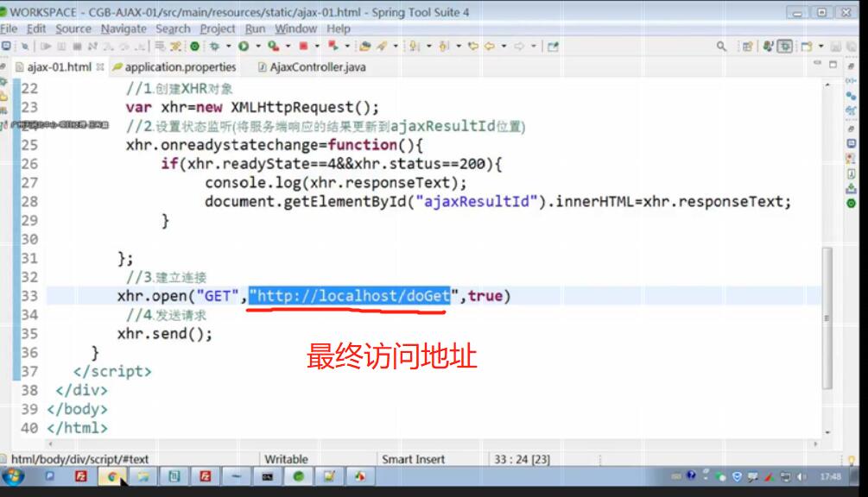Click the Save icon on the toolbar
868x497 pixels.
[x=25, y=48]
